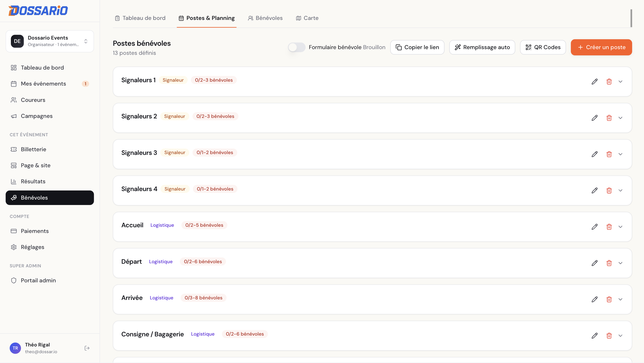Open Portail admin
This screenshot has height=363, width=644.
pos(50,281)
